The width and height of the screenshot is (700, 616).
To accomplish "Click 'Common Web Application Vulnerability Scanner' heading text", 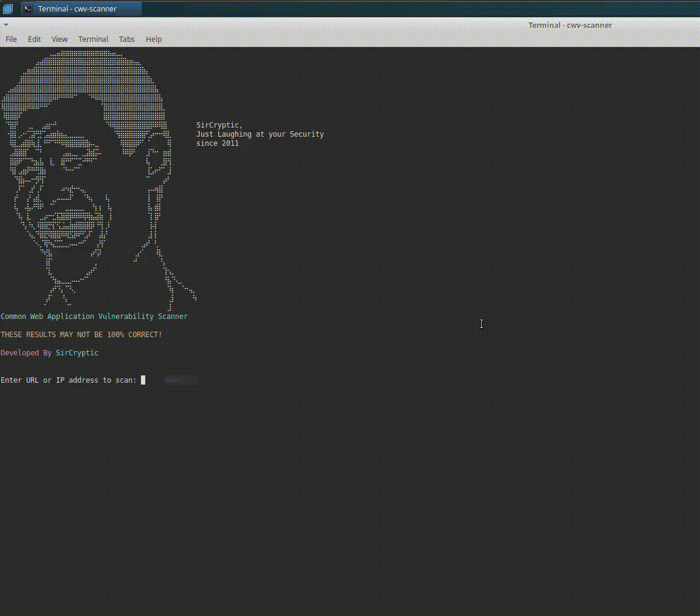I will (x=94, y=317).
